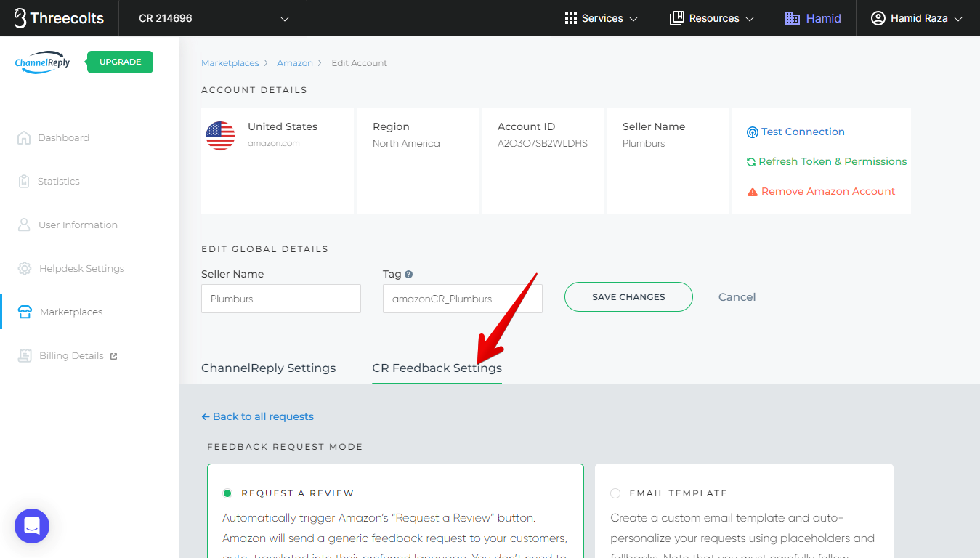The width and height of the screenshot is (980, 558).
Task: Open Statistics in the sidebar
Action: tap(59, 181)
